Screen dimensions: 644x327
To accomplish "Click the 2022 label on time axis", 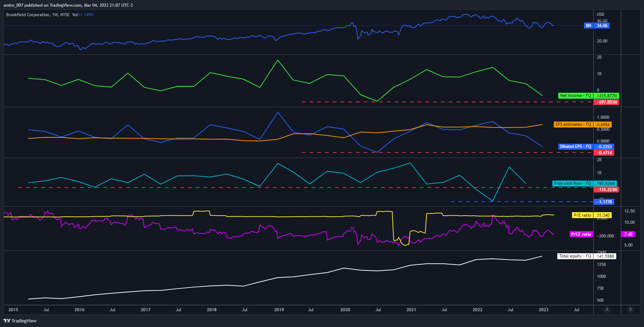I will tap(478, 310).
